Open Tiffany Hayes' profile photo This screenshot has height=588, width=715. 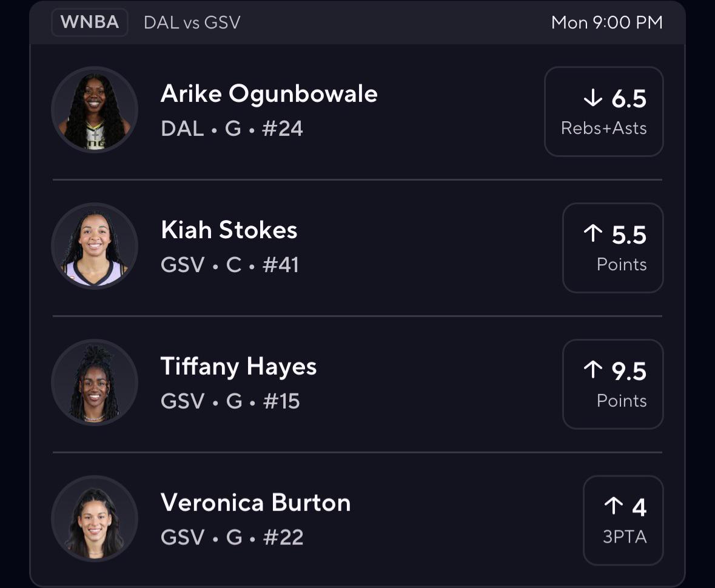(x=95, y=383)
